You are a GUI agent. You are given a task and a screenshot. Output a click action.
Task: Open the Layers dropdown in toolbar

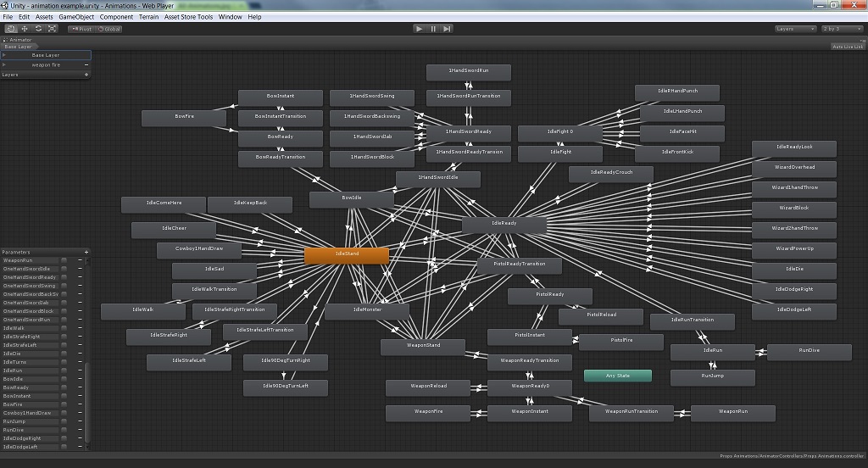coord(796,29)
